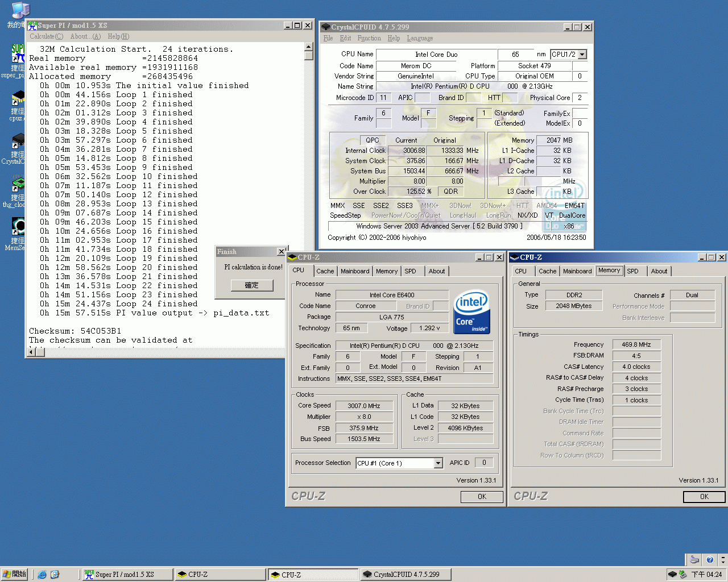The height and width of the screenshot is (582, 728).
Task: Open Calculate menu in Super PI
Action: coord(46,36)
